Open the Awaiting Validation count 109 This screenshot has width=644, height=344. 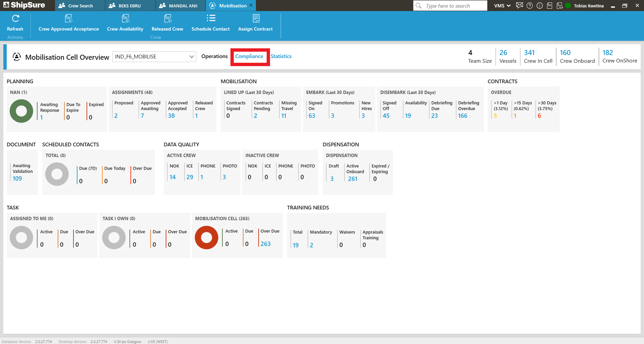17,179
